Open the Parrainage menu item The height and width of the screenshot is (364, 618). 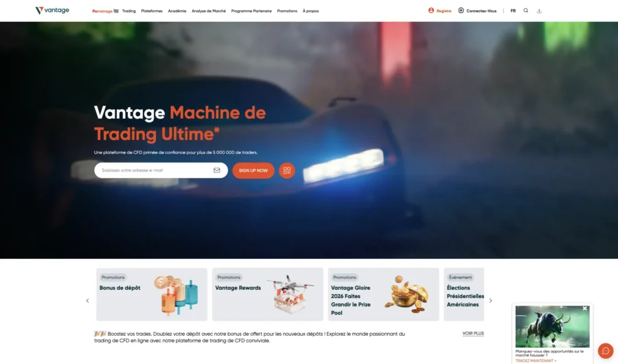tap(105, 11)
